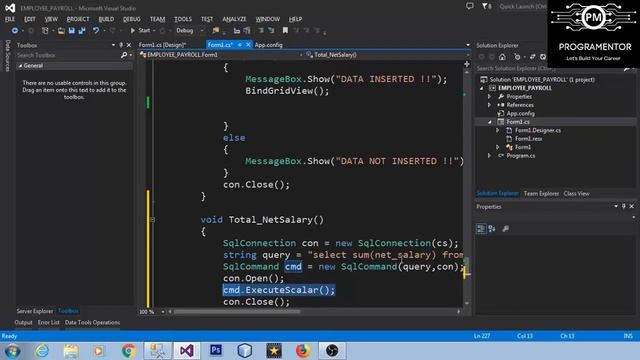Collapse the Total_NetSalary method outline
This screenshot has height=360, width=640.
coord(153,220)
